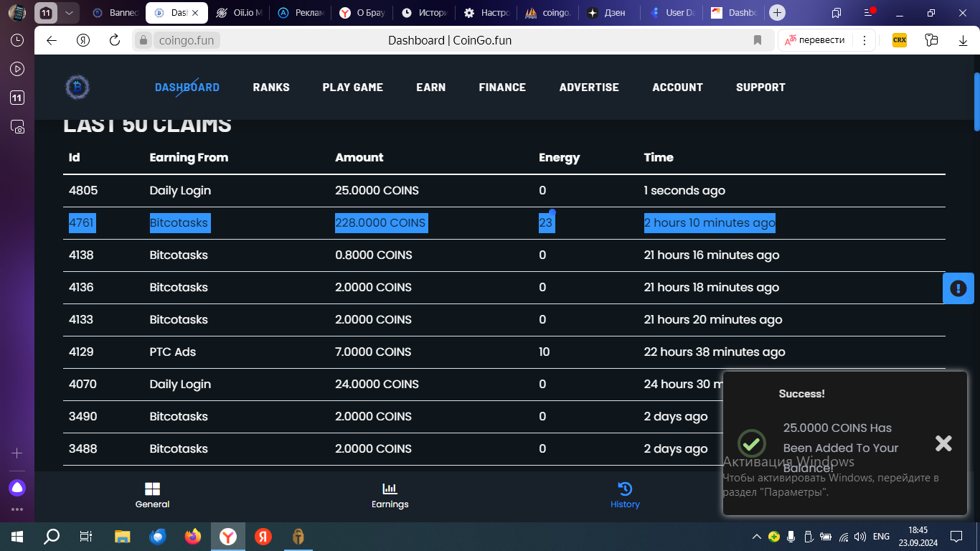Open the Windows Start menu
Viewport: 980px width, 551px height.
[x=17, y=536]
